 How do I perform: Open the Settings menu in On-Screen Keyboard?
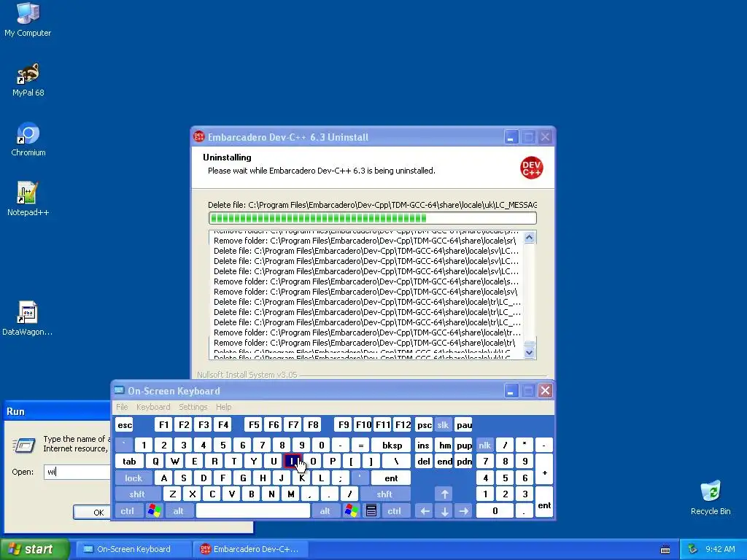[193, 407]
